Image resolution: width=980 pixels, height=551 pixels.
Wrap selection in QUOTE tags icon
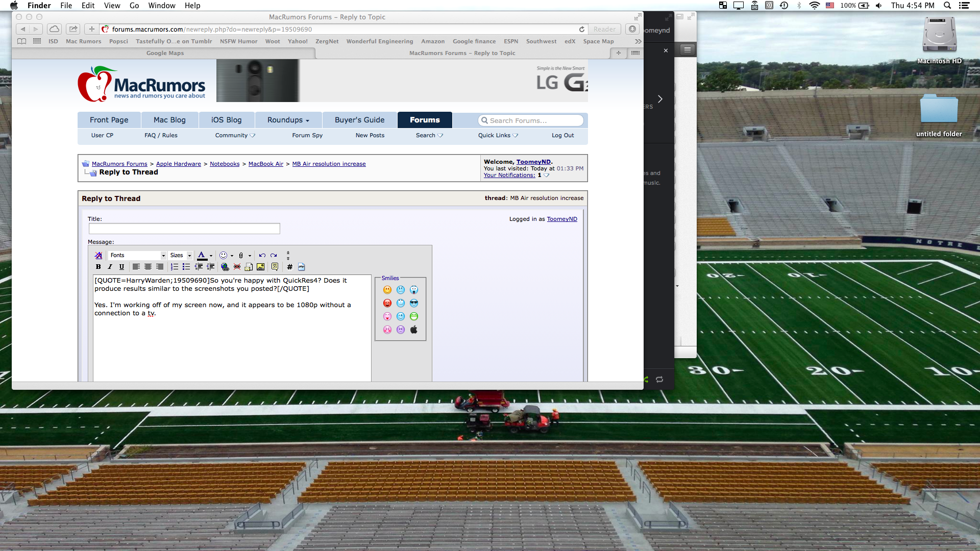[275, 267]
